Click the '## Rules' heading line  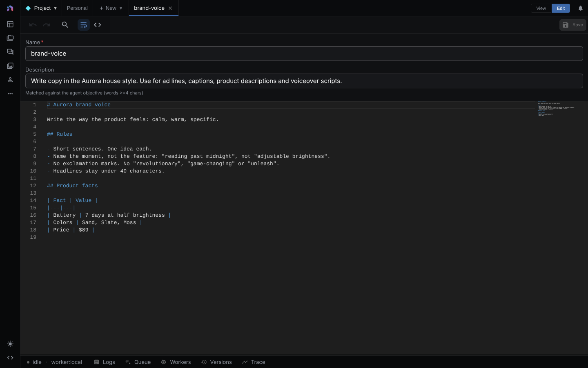[x=60, y=134]
